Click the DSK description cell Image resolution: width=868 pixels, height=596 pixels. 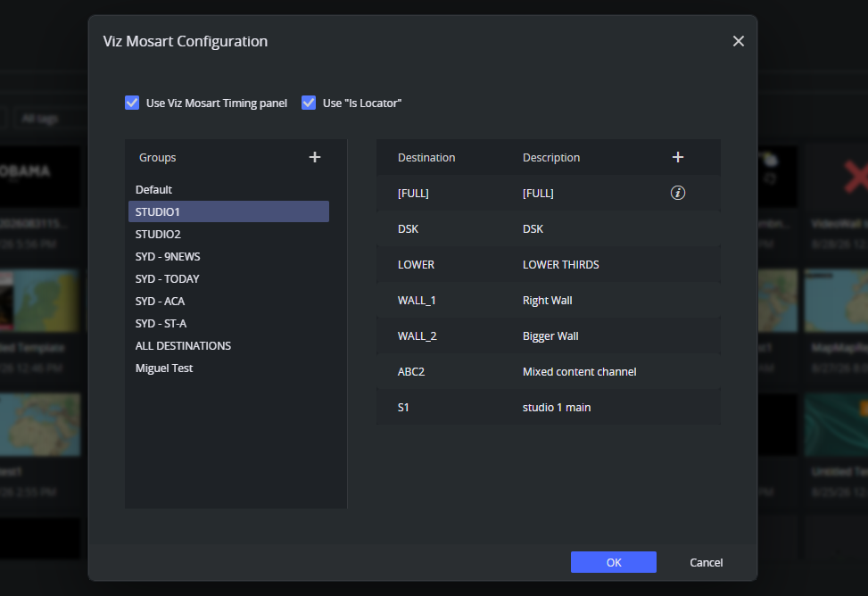click(x=533, y=228)
